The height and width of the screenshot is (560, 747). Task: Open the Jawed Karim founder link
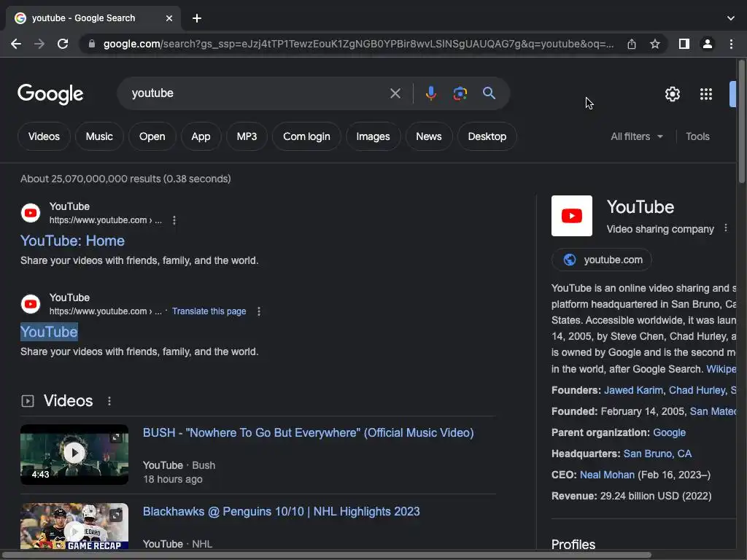pos(634,391)
